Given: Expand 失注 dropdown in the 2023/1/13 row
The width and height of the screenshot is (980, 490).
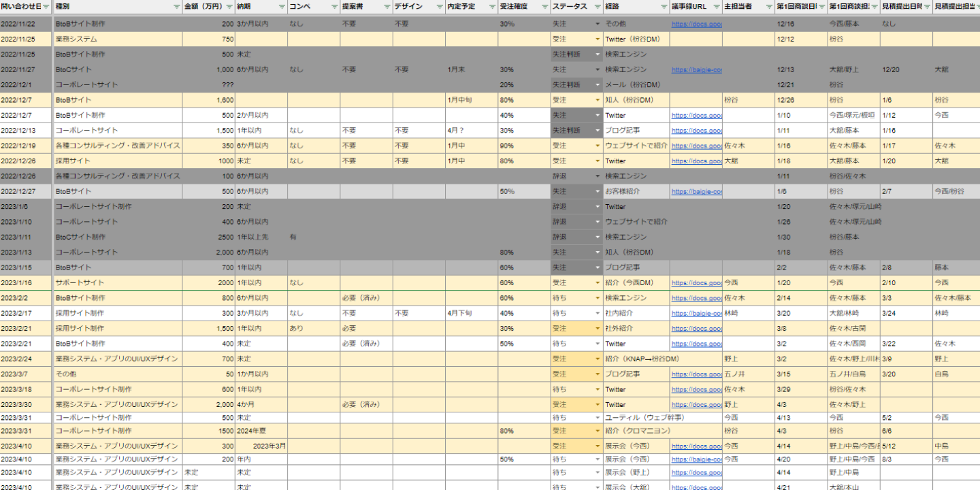Looking at the screenshot, I should click(x=598, y=252).
